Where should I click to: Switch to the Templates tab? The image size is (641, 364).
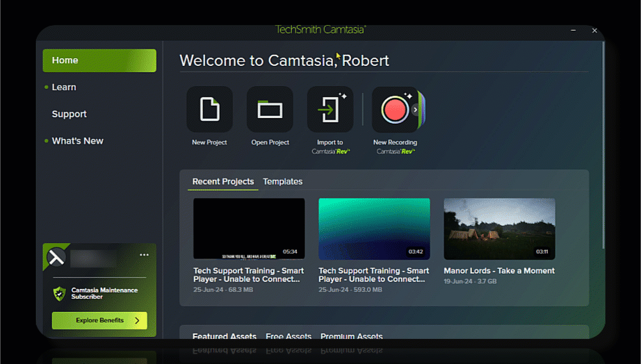click(282, 181)
